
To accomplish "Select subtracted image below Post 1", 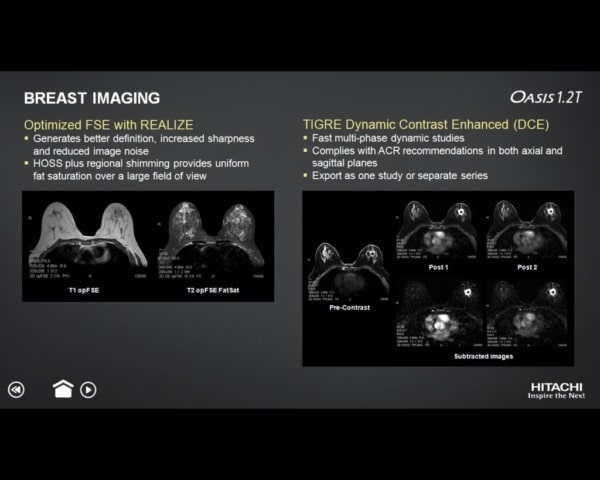I will (437, 314).
